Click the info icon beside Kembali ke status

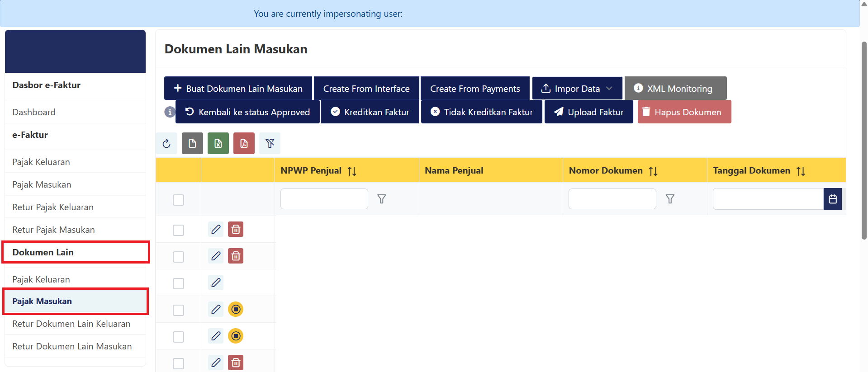[x=170, y=112]
